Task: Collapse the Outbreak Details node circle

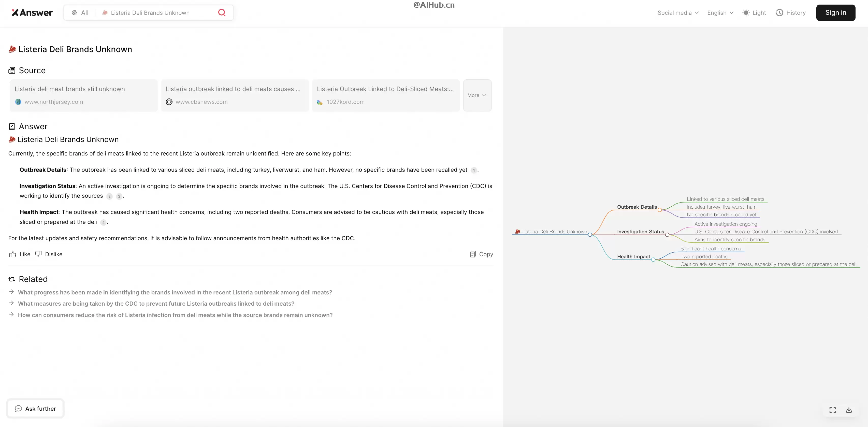Action: click(660, 210)
